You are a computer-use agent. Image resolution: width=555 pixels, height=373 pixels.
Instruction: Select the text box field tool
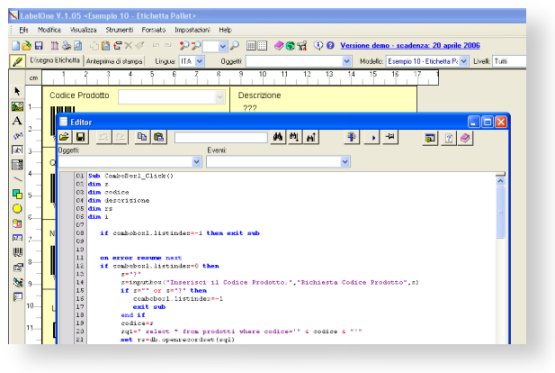pyautogui.click(x=17, y=150)
